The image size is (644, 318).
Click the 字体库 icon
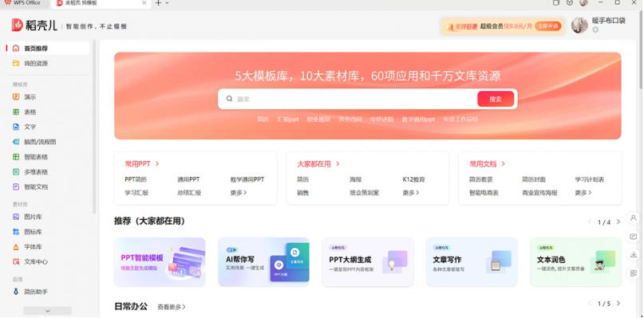(x=16, y=247)
